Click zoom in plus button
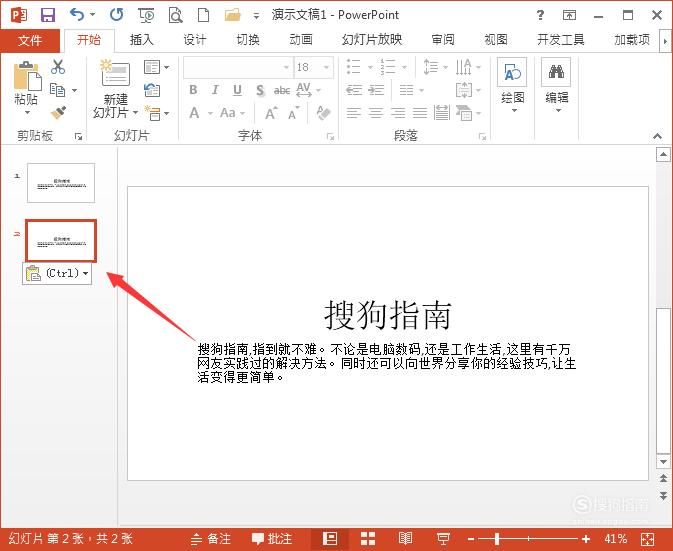The height and width of the screenshot is (551, 673). click(x=586, y=539)
